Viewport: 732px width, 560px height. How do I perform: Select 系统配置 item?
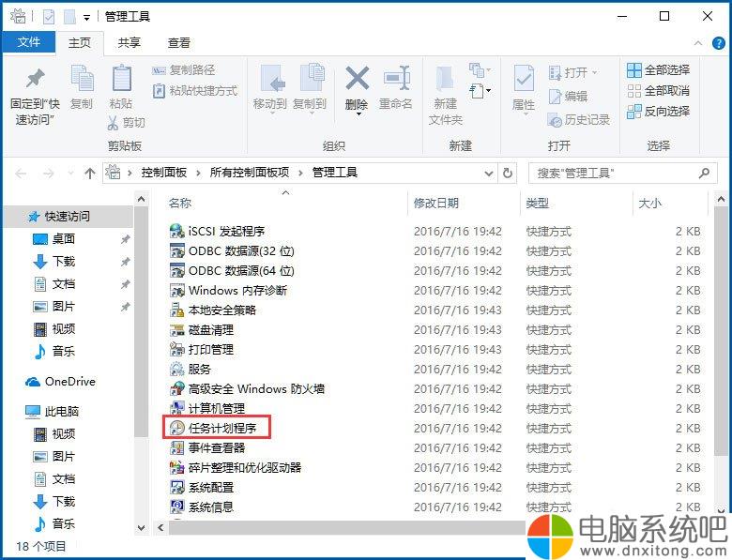click(202, 487)
